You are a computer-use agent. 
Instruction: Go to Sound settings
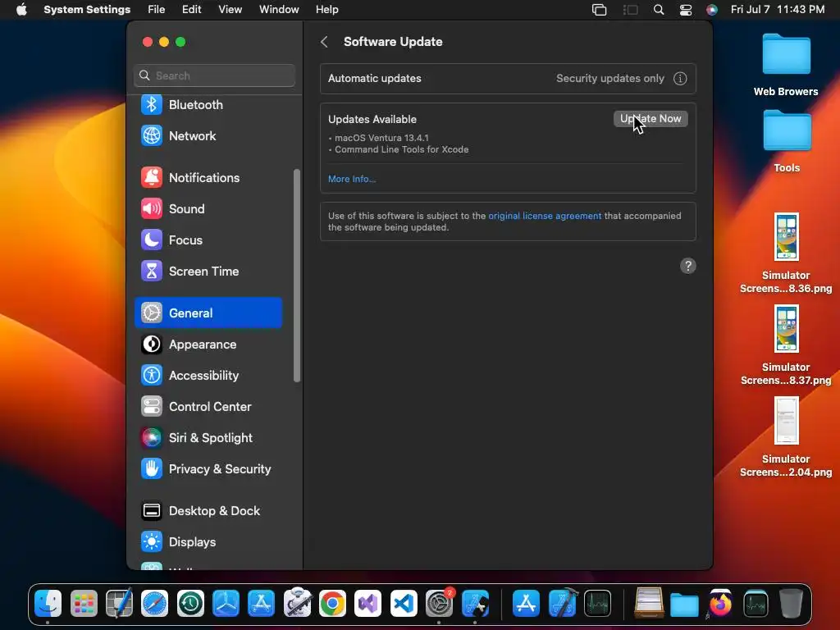[x=208, y=209]
